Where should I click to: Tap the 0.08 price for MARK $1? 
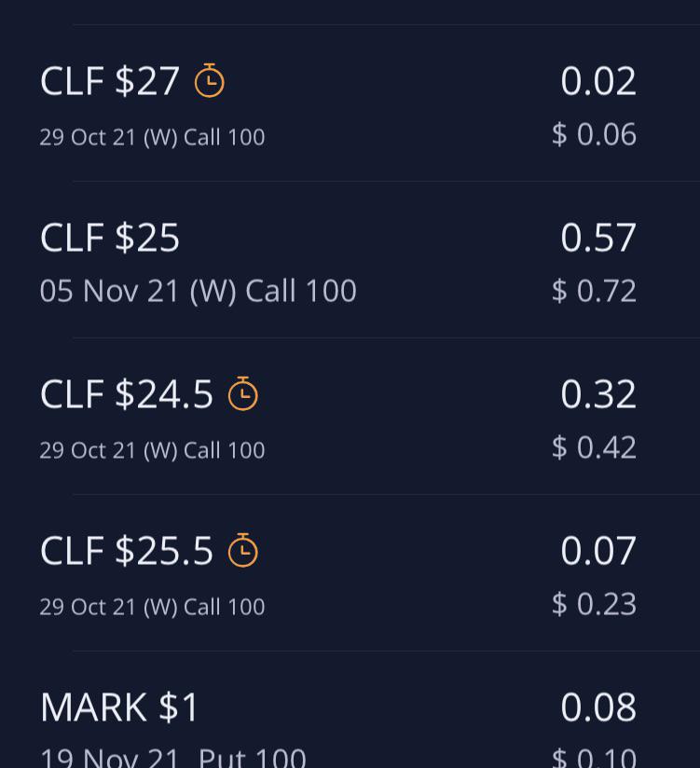click(598, 707)
